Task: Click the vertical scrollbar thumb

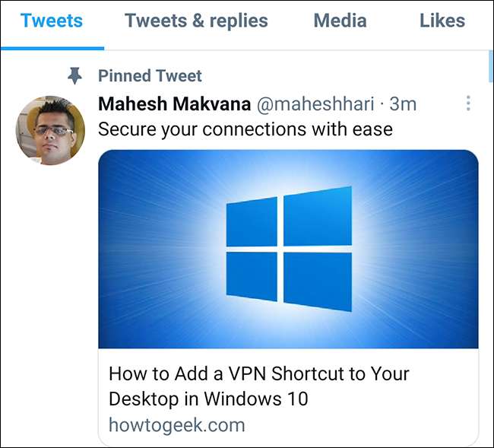Action: [x=491, y=67]
